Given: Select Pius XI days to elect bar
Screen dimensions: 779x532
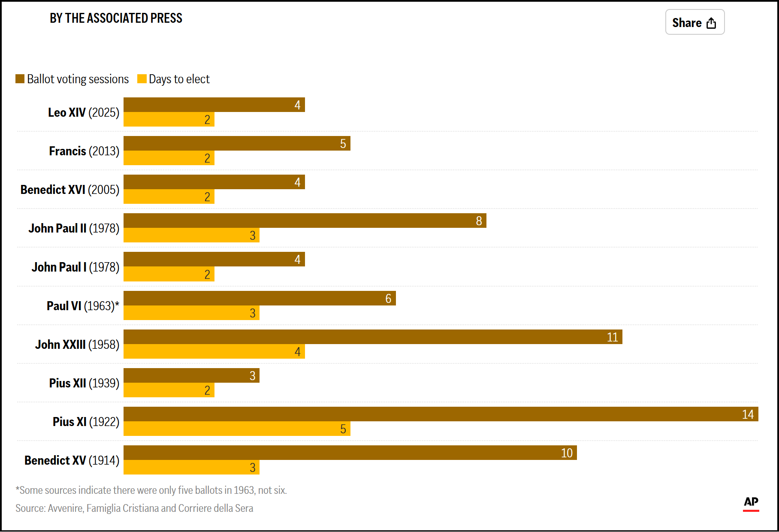Looking at the screenshot, I should pos(237,429).
